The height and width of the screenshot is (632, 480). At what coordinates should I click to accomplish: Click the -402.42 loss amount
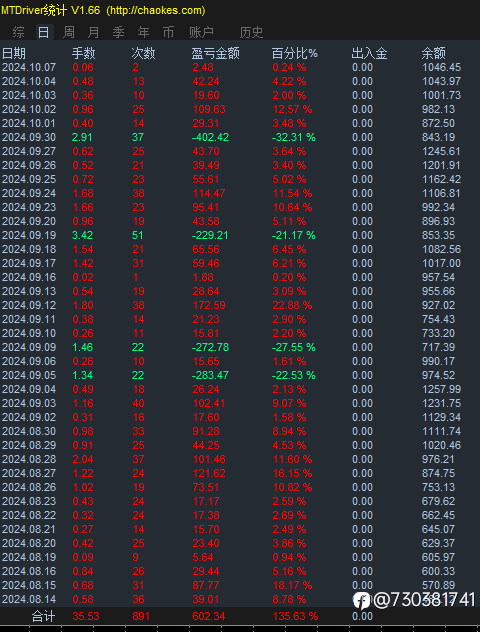[210, 137]
